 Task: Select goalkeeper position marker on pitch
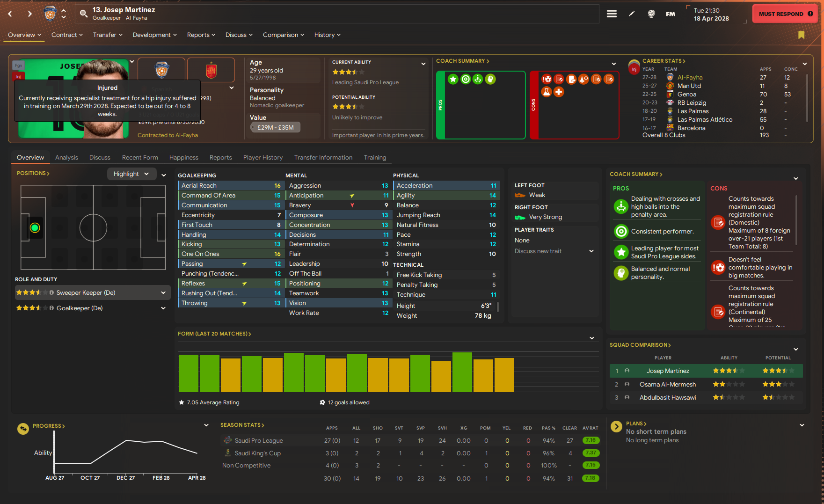35,228
